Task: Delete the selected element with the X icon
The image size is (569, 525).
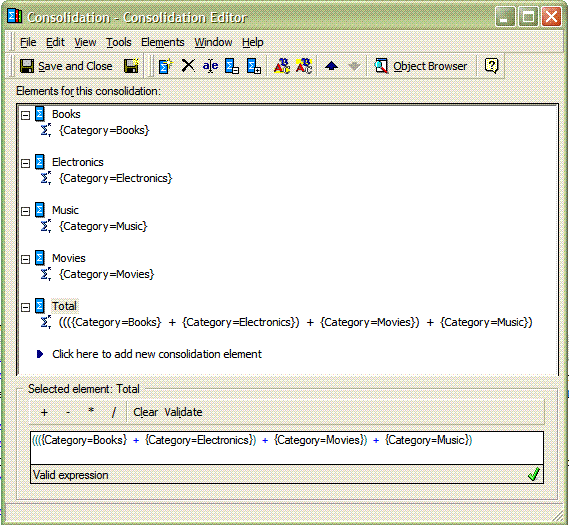Action: point(188,66)
